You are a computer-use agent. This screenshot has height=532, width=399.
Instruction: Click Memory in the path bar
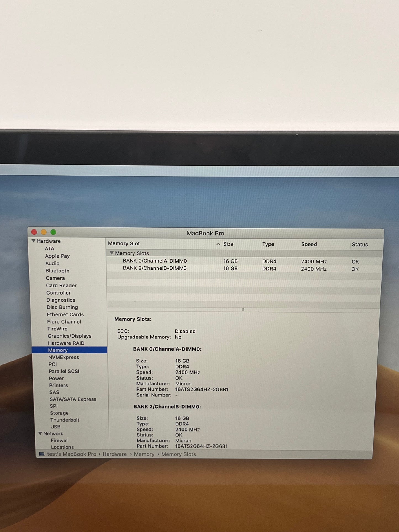pyautogui.click(x=144, y=454)
